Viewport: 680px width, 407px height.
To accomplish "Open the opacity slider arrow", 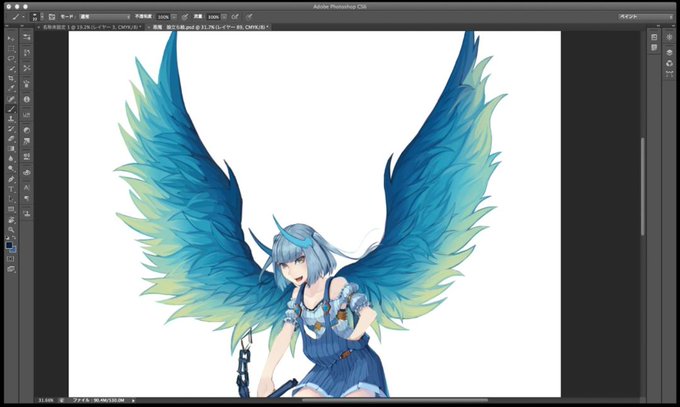I will click(x=174, y=16).
